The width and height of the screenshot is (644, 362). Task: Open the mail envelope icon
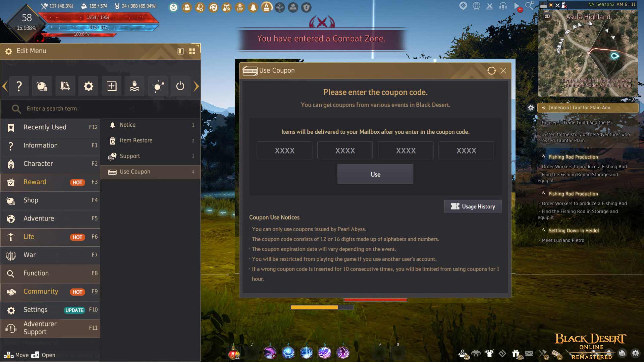(x=529, y=353)
